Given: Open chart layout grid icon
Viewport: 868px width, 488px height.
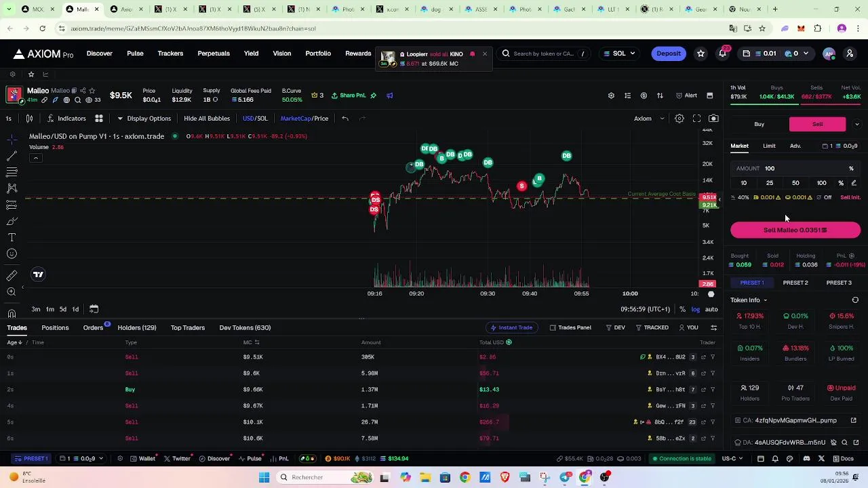Looking at the screenshot, I should coord(98,119).
